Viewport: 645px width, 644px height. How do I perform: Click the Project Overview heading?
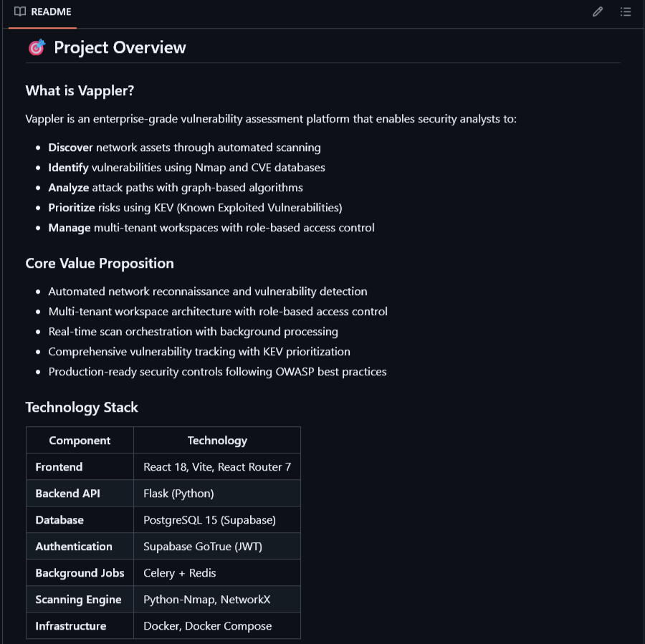[120, 47]
